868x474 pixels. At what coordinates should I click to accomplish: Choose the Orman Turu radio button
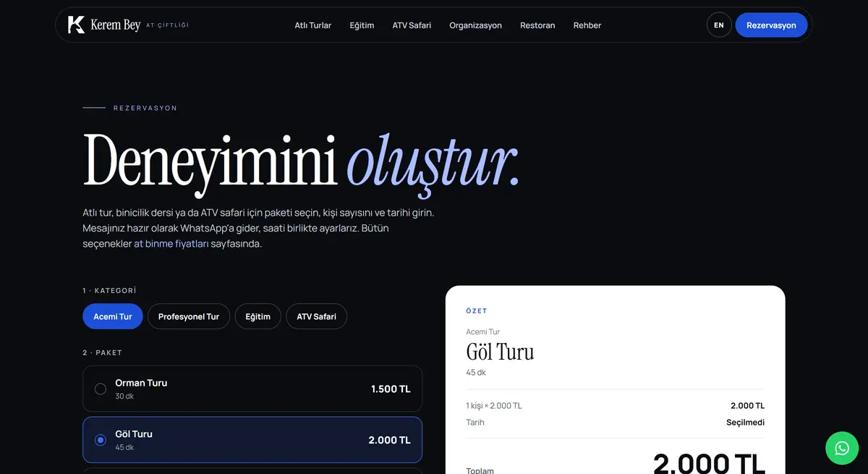(101, 389)
